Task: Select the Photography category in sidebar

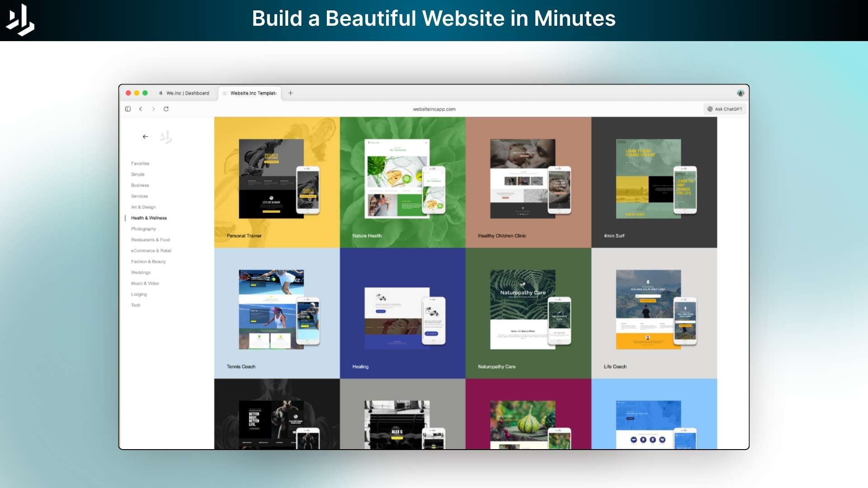Action: 143,229
